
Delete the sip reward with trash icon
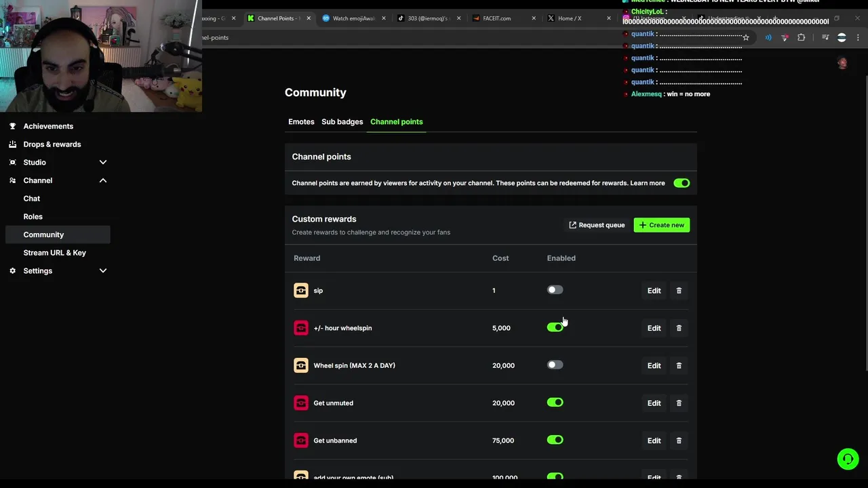679,291
